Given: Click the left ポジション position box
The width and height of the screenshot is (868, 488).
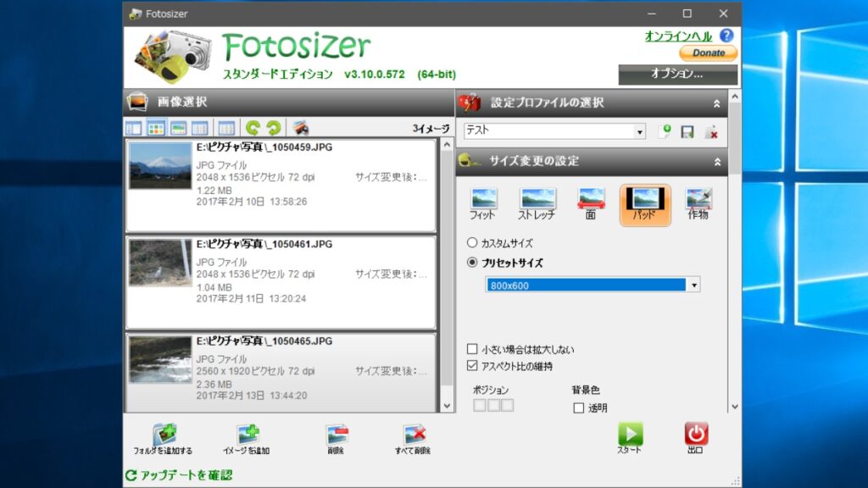Looking at the screenshot, I should pos(480,405).
